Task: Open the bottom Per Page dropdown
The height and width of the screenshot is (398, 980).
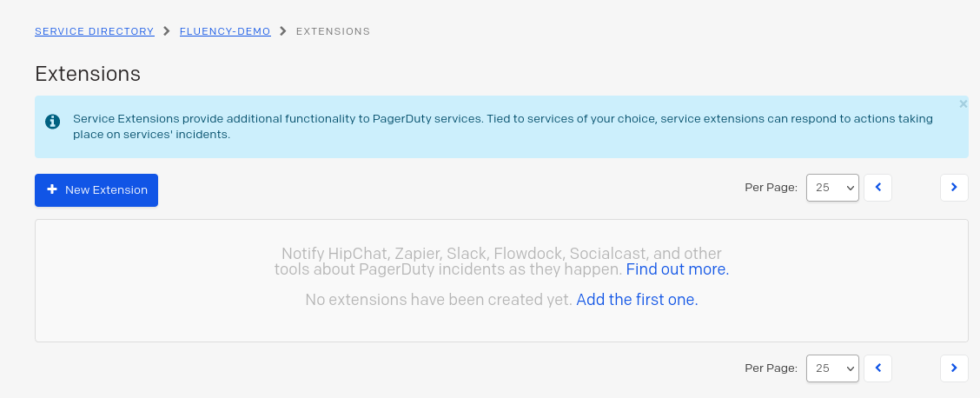Action: pyautogui.click(x=832, y=368)
